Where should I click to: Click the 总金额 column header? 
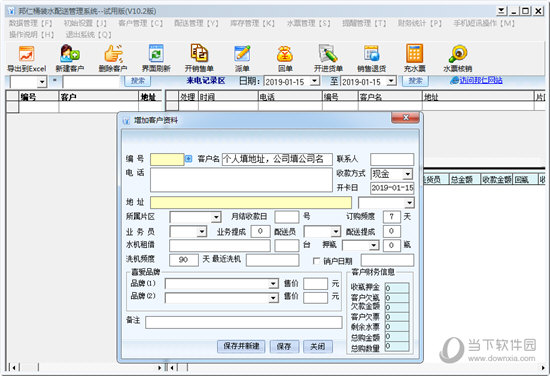coord(464,180)
